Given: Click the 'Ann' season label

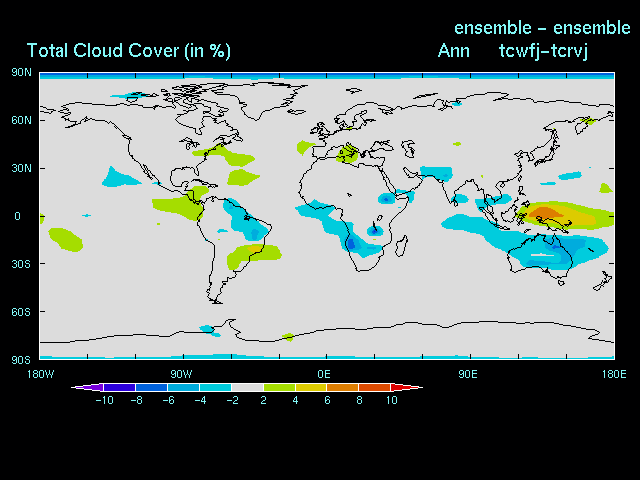Looking at the screenshot, I should pos(453,51).
